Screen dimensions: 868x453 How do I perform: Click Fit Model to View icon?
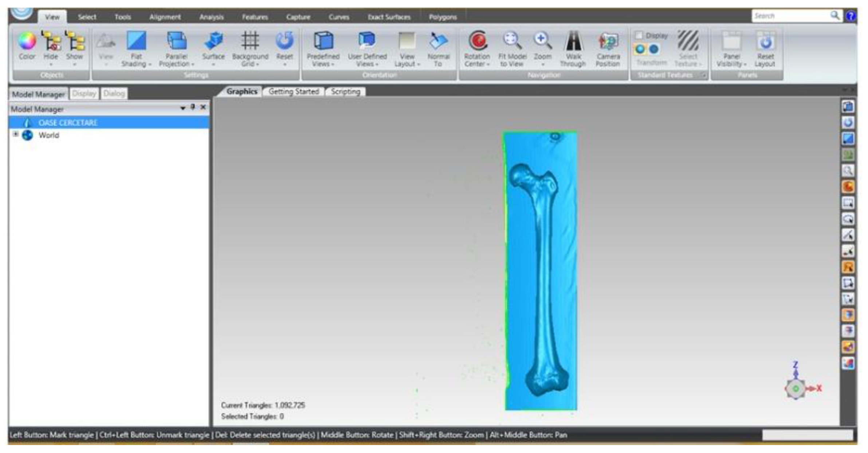click(511, 41)
